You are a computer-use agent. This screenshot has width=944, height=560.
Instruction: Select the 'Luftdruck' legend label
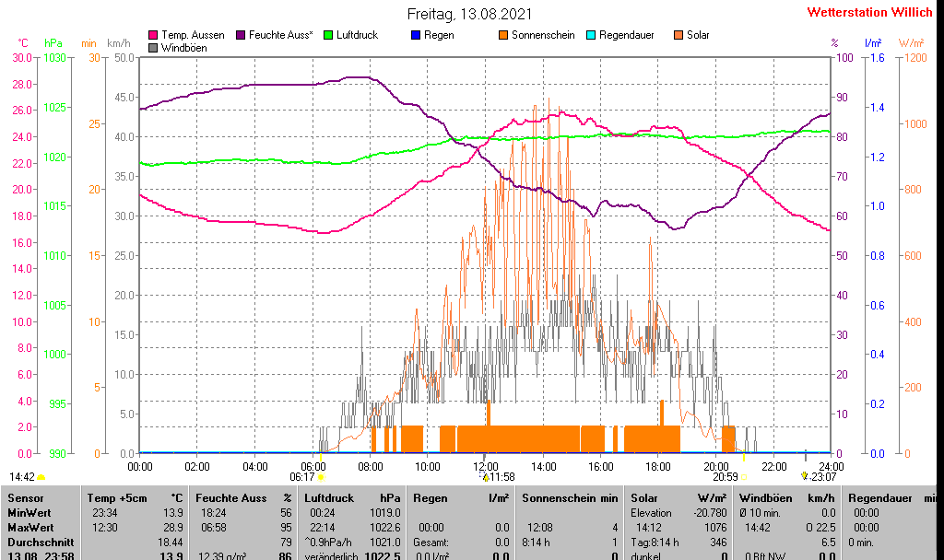point(357,36)
